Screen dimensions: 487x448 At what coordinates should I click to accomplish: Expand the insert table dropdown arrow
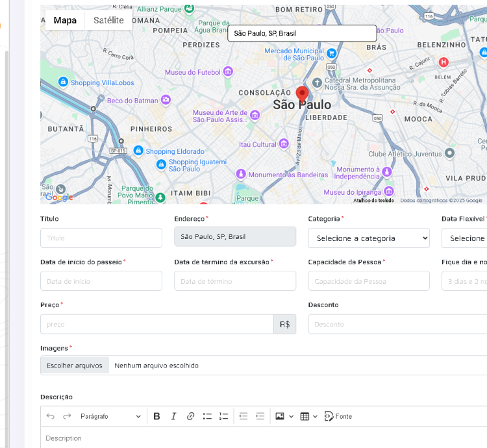[x=315, y=416]
